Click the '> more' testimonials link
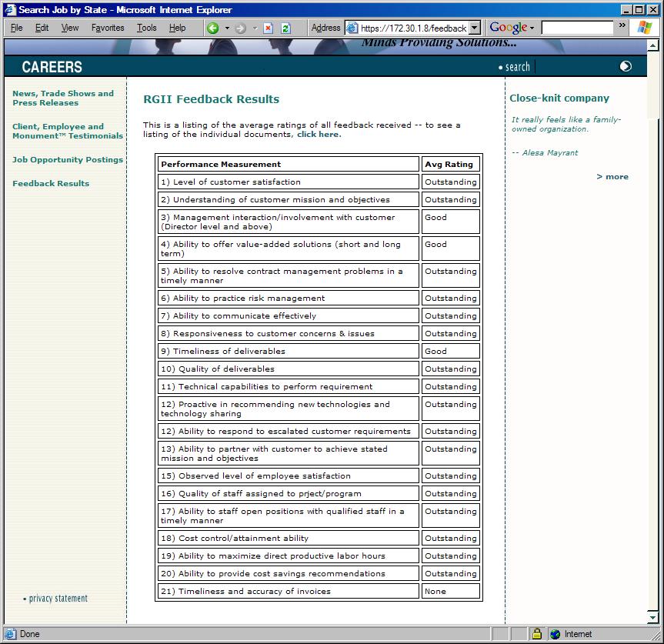 coord(612,177)
